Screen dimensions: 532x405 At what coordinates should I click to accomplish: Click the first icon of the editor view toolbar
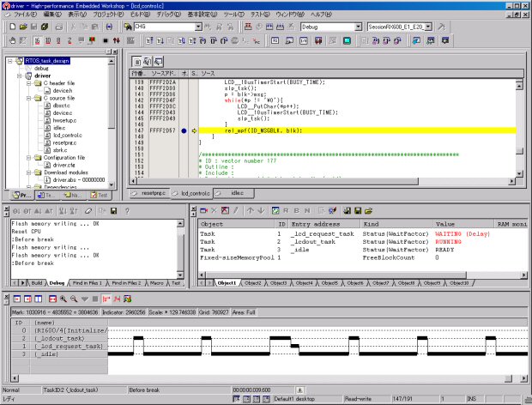(137, 62)
